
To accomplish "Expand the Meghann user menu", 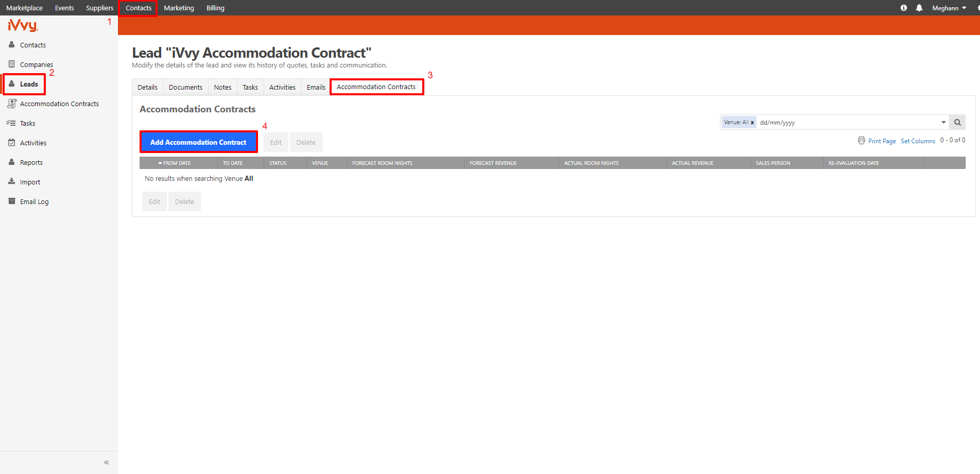I will pyautogui.click(x=949, y=8).
